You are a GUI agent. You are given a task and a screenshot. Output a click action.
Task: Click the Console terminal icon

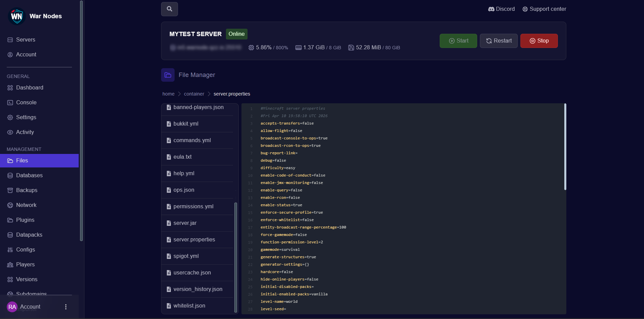click(x=10, y=103)
